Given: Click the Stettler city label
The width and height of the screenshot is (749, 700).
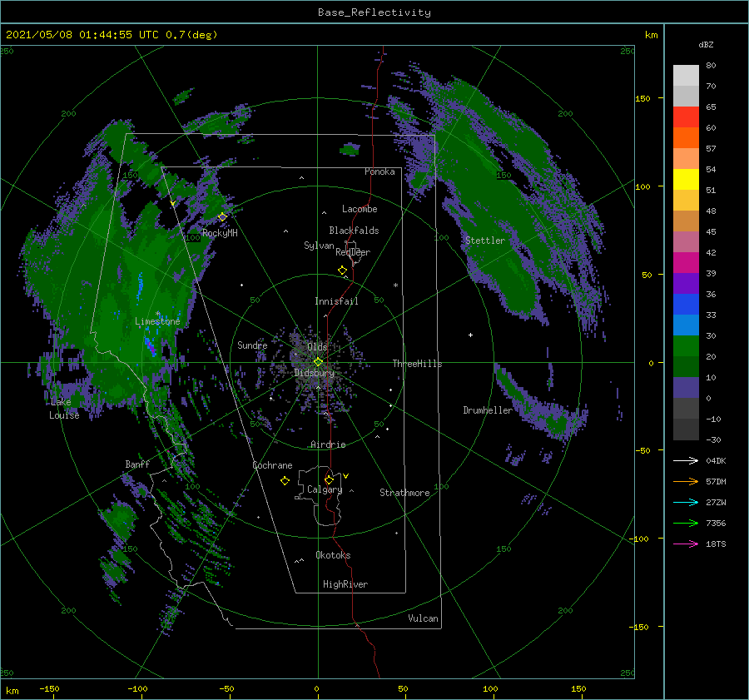Looking at the screenshot, I should tap(485, 241).
